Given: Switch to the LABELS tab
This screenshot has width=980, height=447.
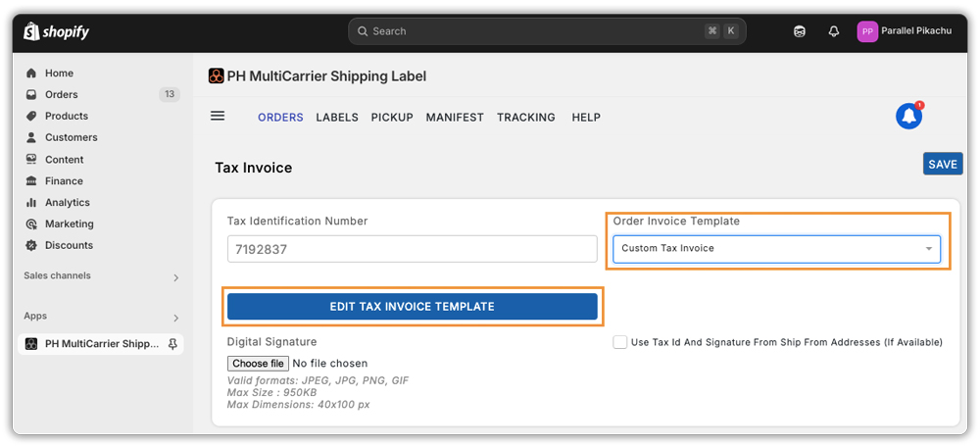Looking at the screenshot, I should click(x=337, y=117).
